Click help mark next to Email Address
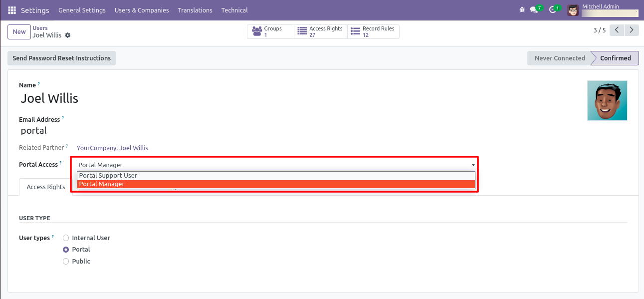This screenshot has height=299, width=644. [63, 118]
